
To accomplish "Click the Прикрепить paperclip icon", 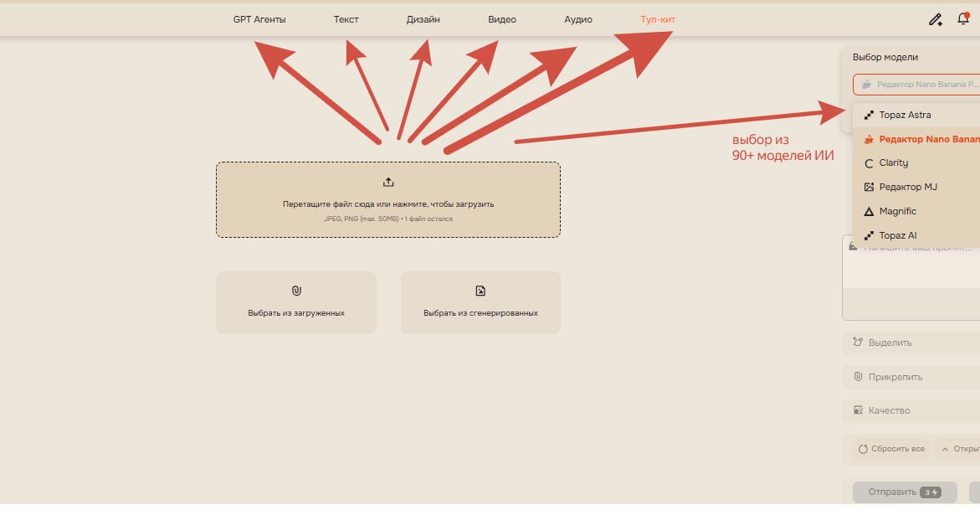I will pos(858,376).
